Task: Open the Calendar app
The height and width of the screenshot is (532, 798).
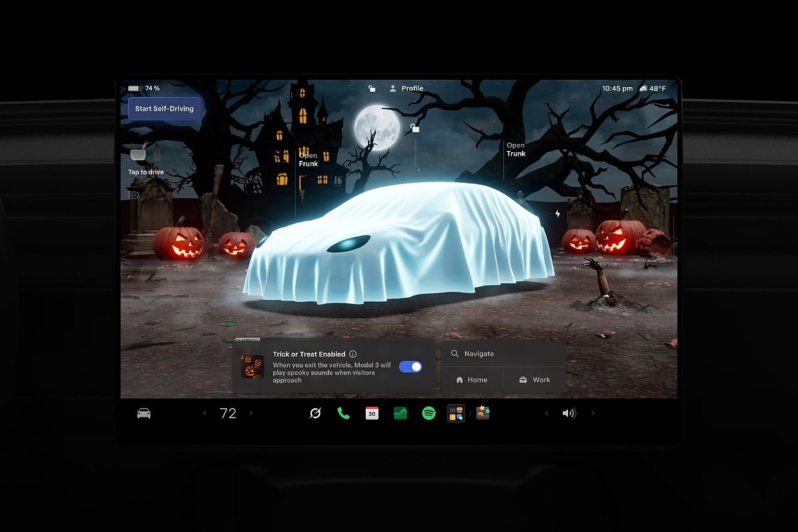Action: click(x=372, y=414)
